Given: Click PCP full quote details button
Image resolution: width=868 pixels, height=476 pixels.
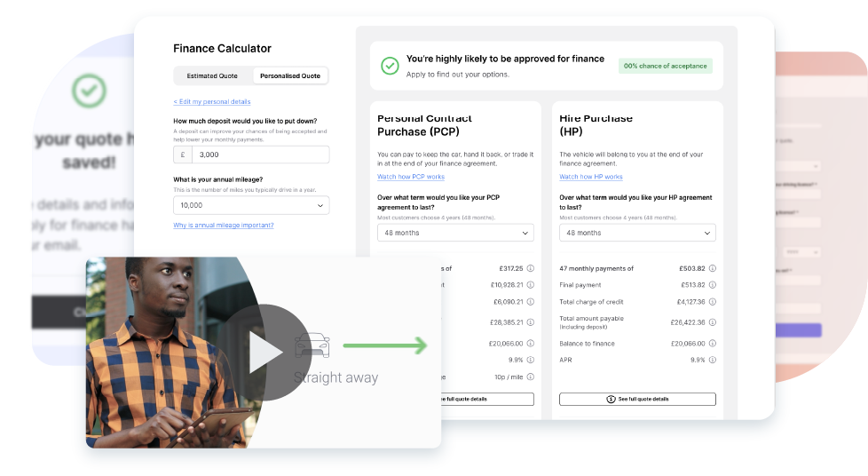Looking at the screenshot, I should coord(487,399).
